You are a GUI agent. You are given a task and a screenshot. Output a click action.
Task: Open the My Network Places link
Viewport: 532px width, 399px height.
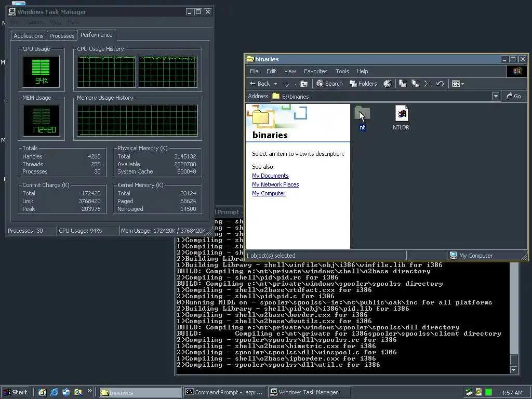pyautogui.click(x=275, y=184)
